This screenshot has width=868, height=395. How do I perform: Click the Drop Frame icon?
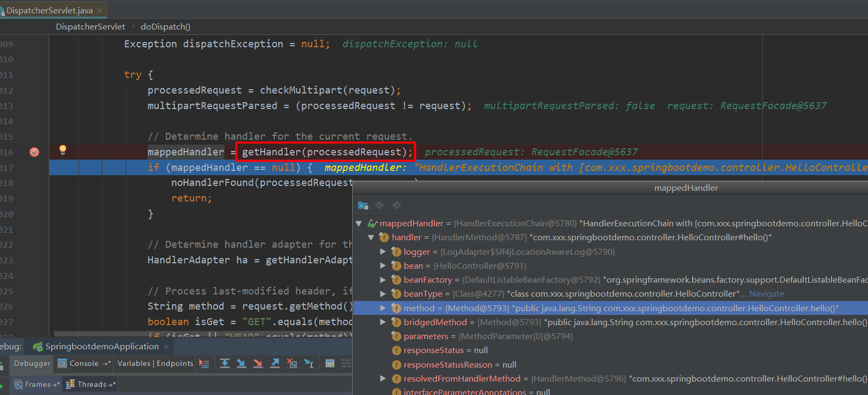(x=291, y=364)
